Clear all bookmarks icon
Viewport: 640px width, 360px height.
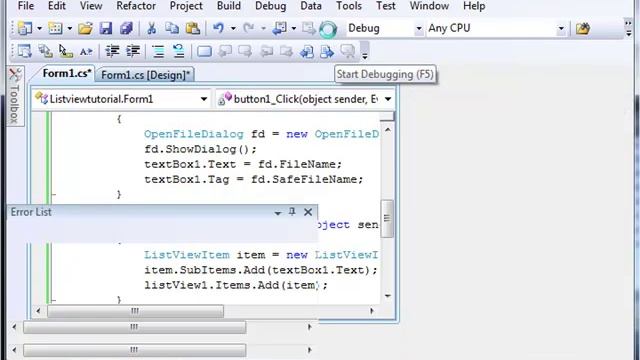[x=348, y=51]
